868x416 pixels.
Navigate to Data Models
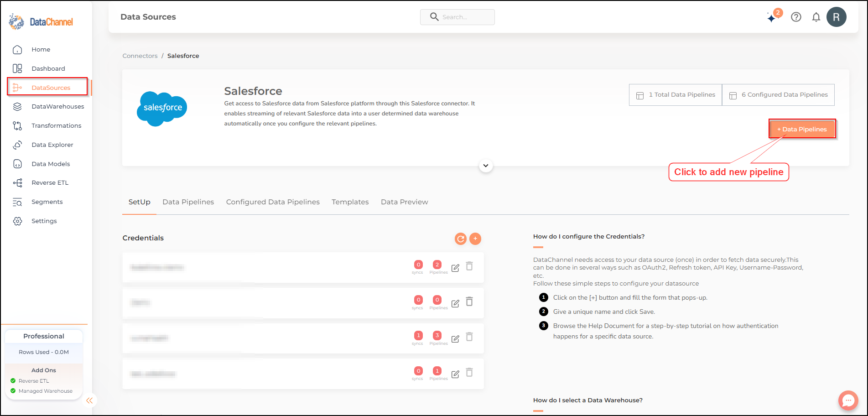[51, 164]
